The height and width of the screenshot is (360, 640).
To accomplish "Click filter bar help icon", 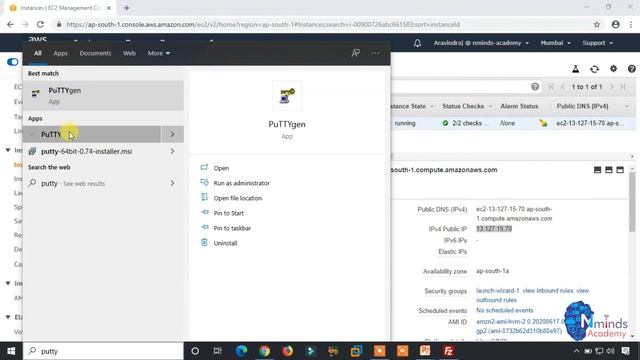I will pyautogui.click(x=535, y=87).
